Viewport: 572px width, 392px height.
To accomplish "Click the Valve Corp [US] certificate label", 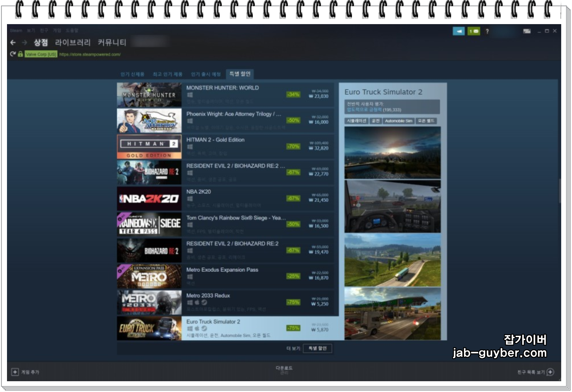I will (41, 54).
